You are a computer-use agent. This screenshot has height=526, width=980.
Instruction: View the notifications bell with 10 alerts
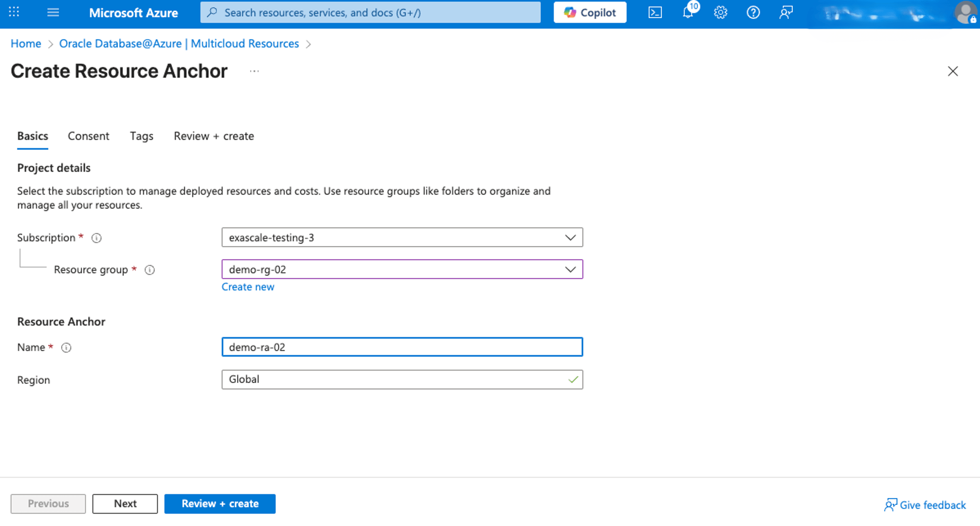click(688, 12)
